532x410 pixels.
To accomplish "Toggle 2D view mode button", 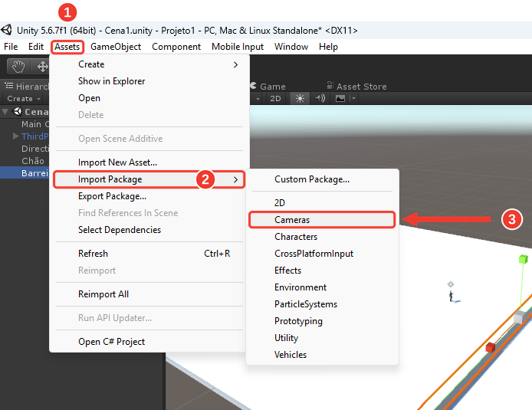I will pyautogui.click(x=275, y=99).
